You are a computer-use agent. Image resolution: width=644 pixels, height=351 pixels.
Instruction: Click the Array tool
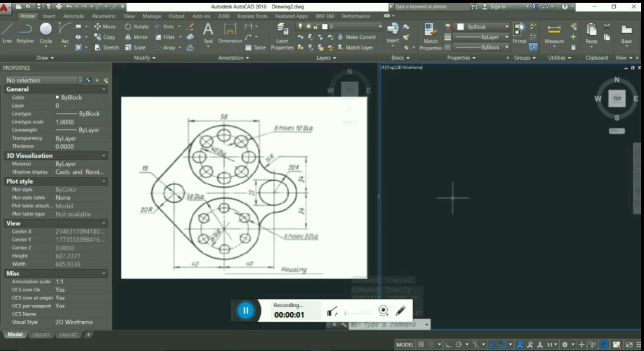pyautogui.click(x=165, y=47)
